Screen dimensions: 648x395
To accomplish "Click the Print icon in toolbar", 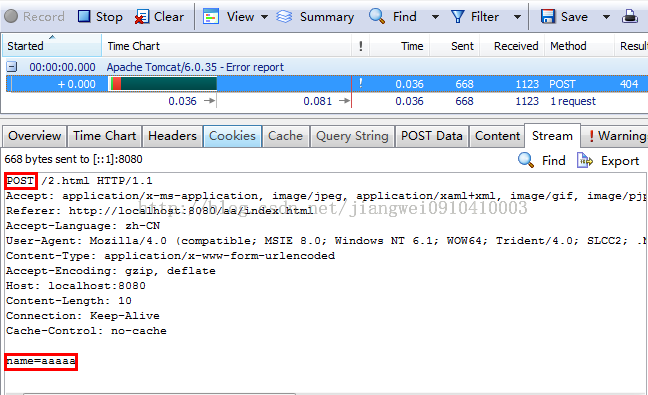I will [630, 17].
